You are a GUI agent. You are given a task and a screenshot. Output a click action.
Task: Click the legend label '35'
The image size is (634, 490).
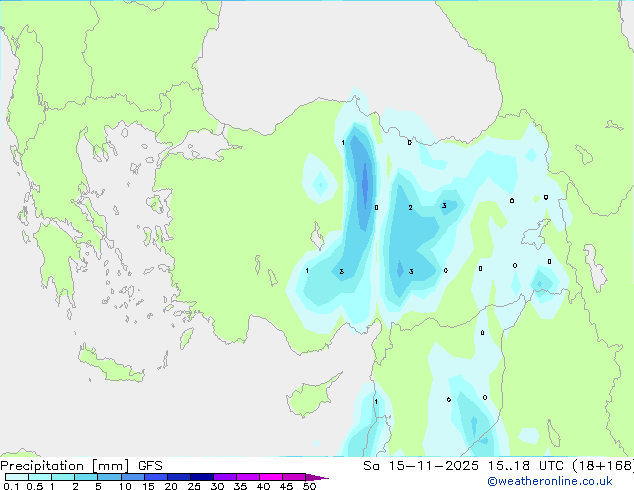click(x=240, y=486)
